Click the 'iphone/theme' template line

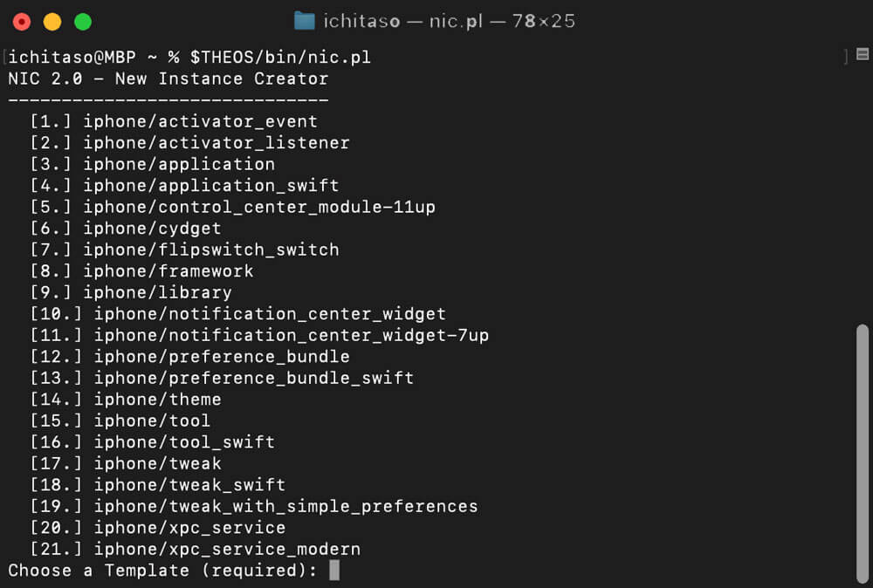(x=157, y=400)
